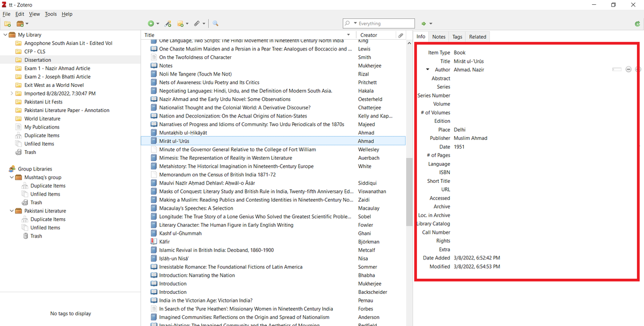Select the item 'Noli Me Tangere (Touch Me Not)'
The width and height of the screenshot is (644, 326).
pos(195,74)
